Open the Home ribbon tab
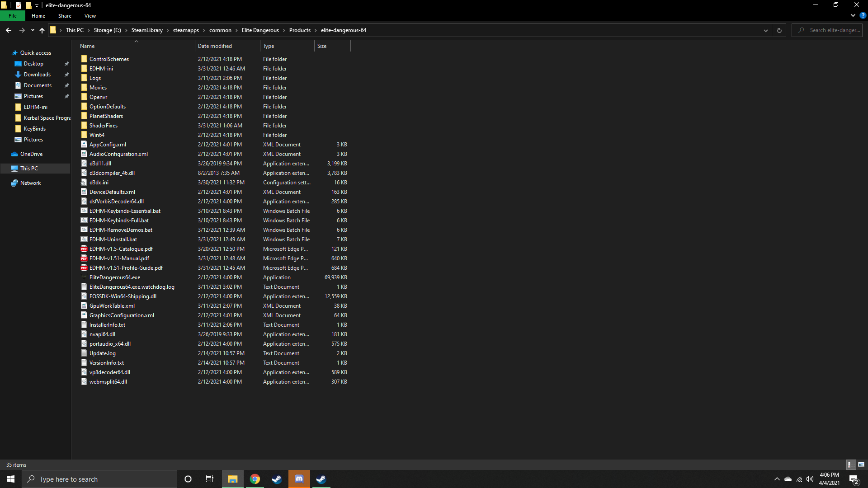The width and height of the screenshot is (868, 488). pos(38,16)
